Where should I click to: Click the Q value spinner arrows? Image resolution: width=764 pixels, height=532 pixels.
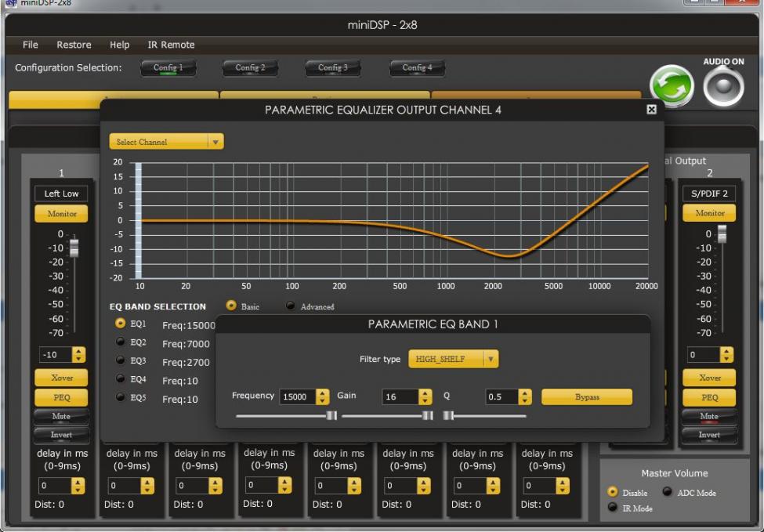(526, 397)
